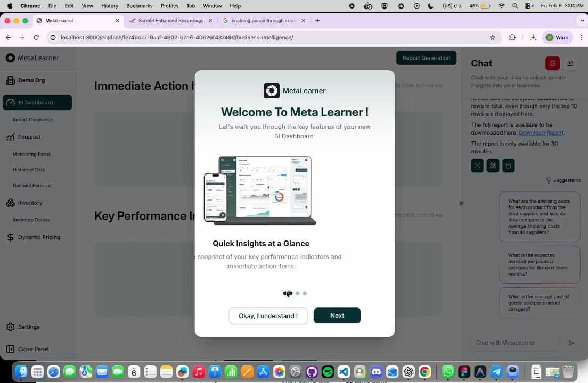This screenshot has height=383, width=588.
Task: Collapse the Chat panel using its panel icon
Action: tap(570, 63)
